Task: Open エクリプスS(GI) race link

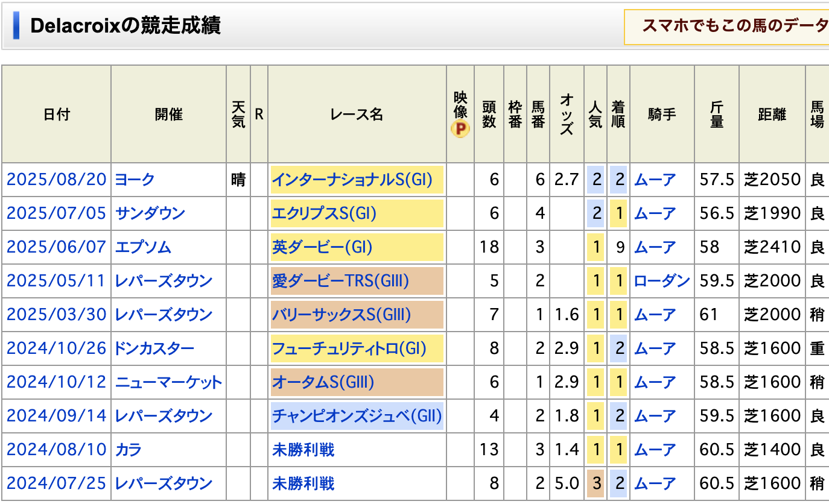Action: click(324, 213)
